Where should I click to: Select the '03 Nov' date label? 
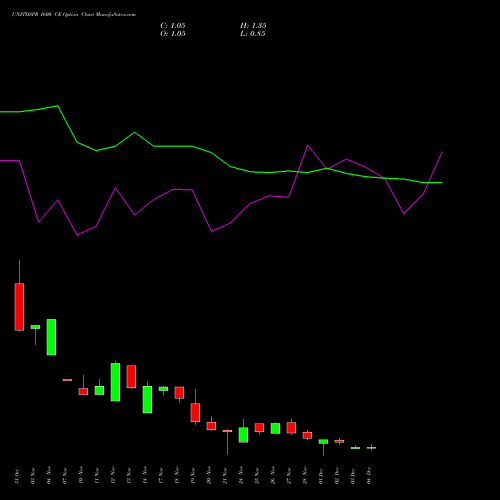point(33,476)
